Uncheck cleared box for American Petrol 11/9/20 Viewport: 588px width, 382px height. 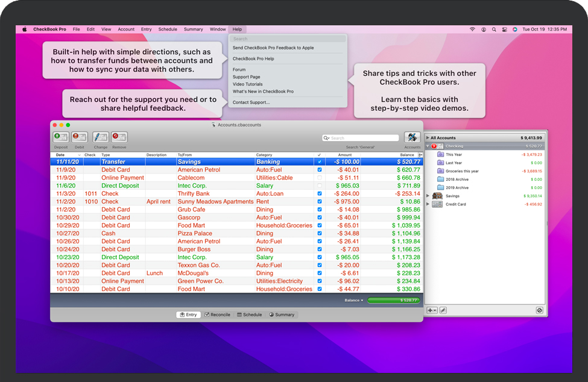coord(320,170)
